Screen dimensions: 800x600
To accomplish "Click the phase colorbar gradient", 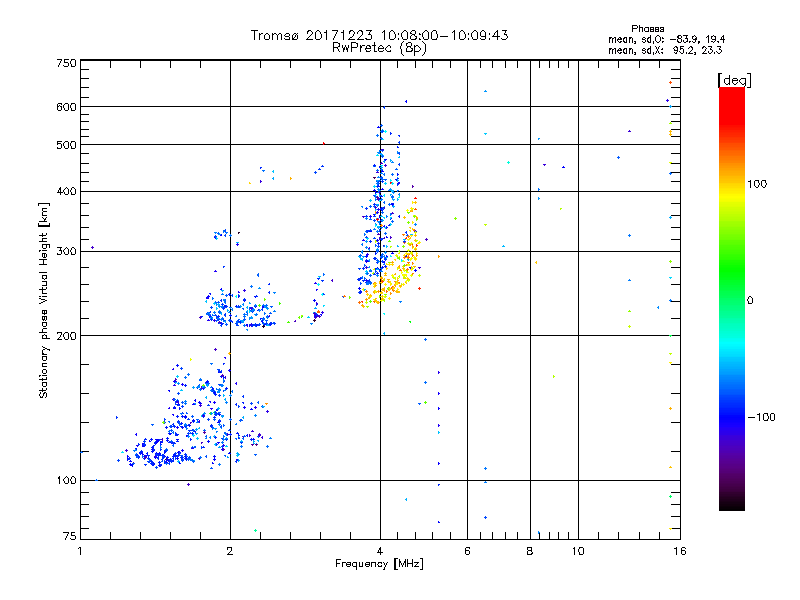I will [x=732, y=298].
